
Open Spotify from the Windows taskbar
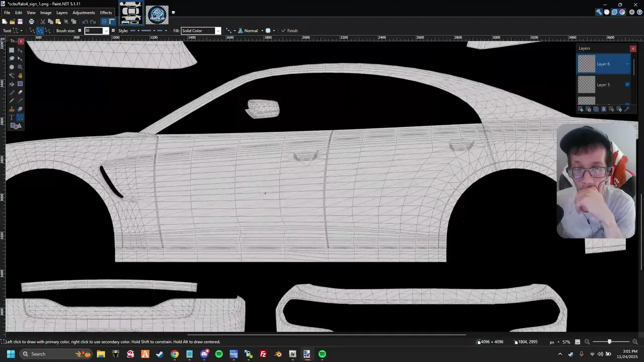click(219, 354)
